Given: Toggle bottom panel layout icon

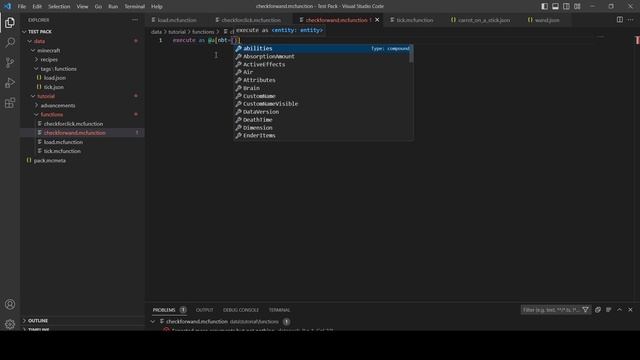Looking at the screenshot, I should coord(556,6).
